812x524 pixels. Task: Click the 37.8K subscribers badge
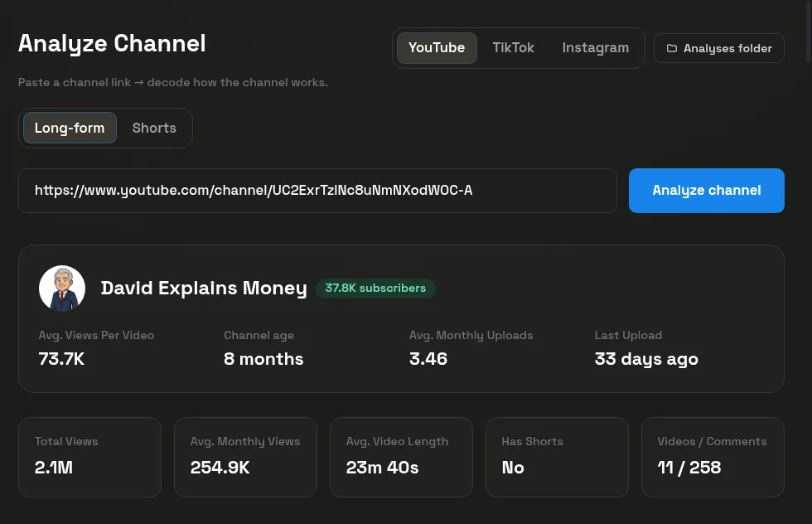(375, 288)
